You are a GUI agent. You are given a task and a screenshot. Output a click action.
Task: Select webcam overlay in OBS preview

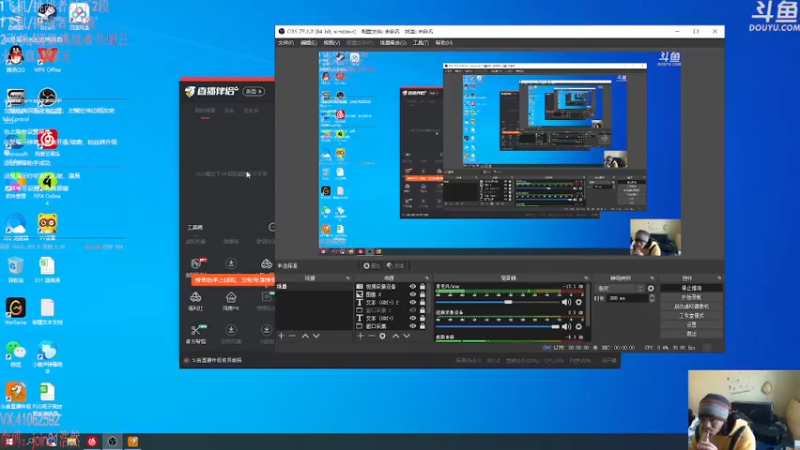coord(655,237)
